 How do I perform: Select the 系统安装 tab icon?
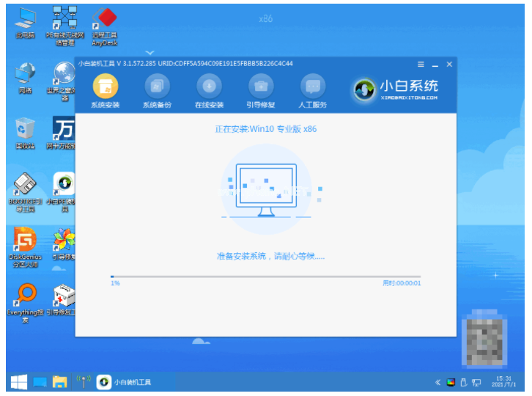(x=105, y=87)
